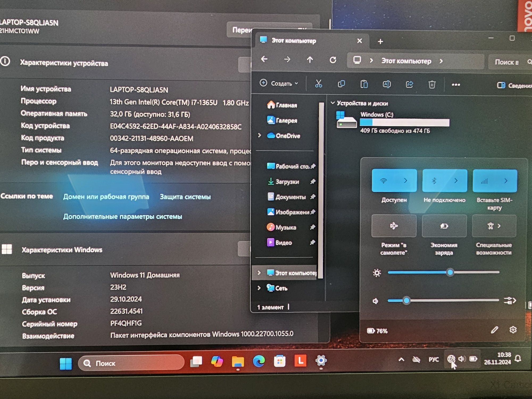Show hidden tray icons chevron
532x399 pixels.
[401, 360]
